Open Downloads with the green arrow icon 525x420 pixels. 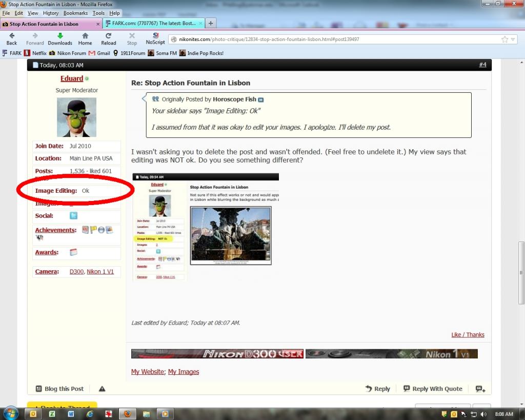(60, 36)
